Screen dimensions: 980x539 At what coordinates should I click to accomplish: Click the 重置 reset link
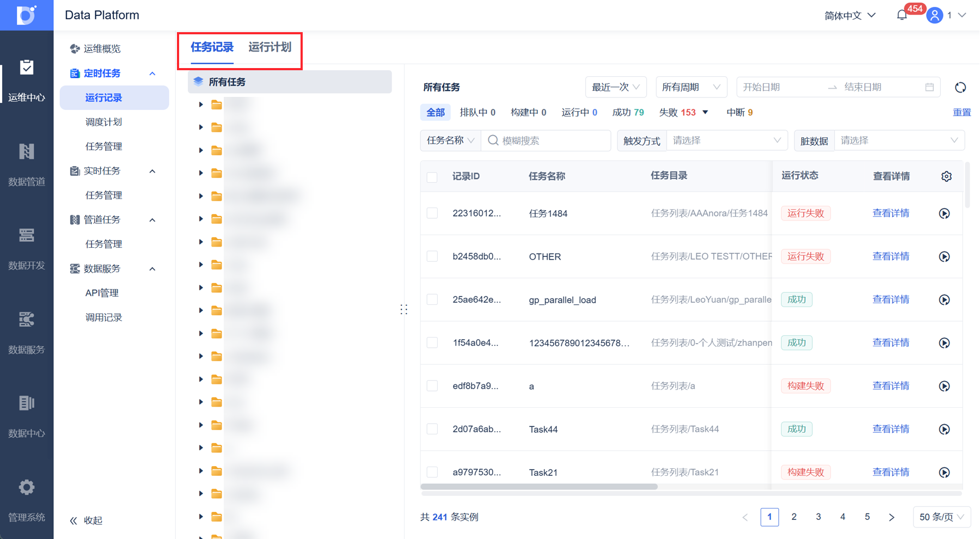pyautogui.click(x=961, y=112)
